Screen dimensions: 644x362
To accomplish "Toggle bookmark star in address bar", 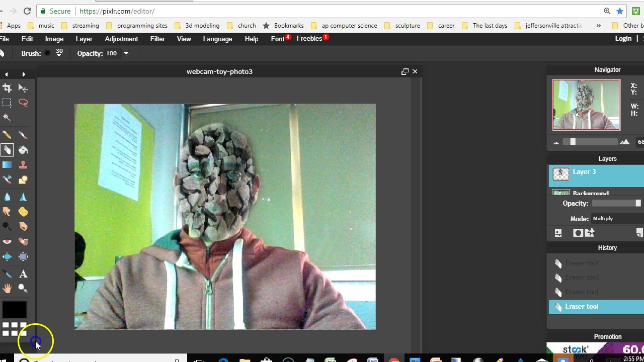I will [x=620, y=11].
